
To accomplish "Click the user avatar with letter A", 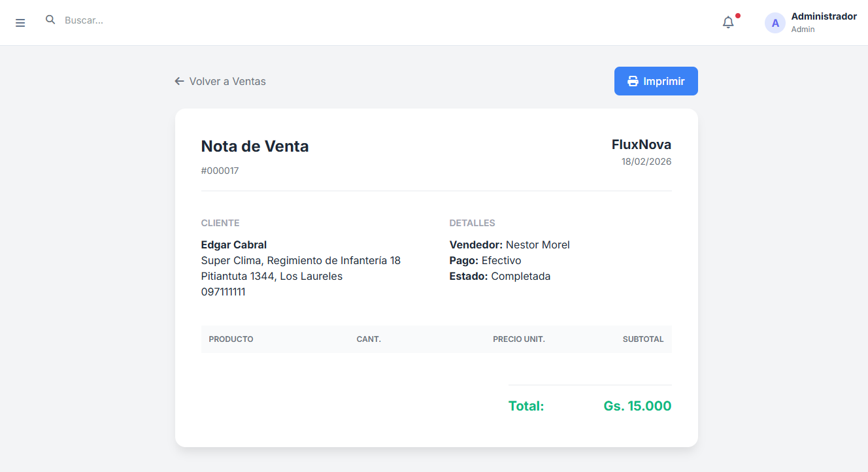I will [x=775, y=23].
